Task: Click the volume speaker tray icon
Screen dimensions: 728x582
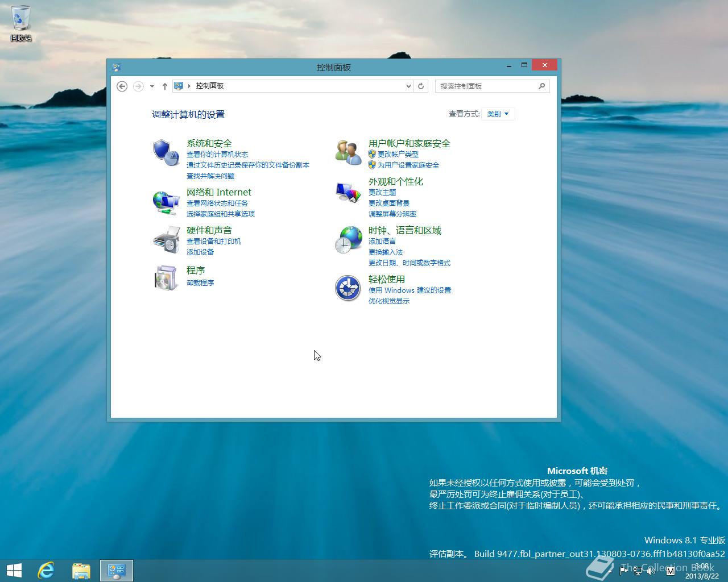Action: [651, 571]
